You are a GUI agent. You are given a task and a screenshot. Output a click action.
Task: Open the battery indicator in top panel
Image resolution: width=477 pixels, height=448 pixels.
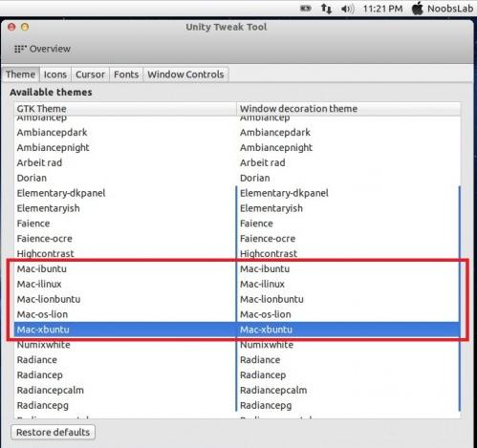tap(306, 9)
